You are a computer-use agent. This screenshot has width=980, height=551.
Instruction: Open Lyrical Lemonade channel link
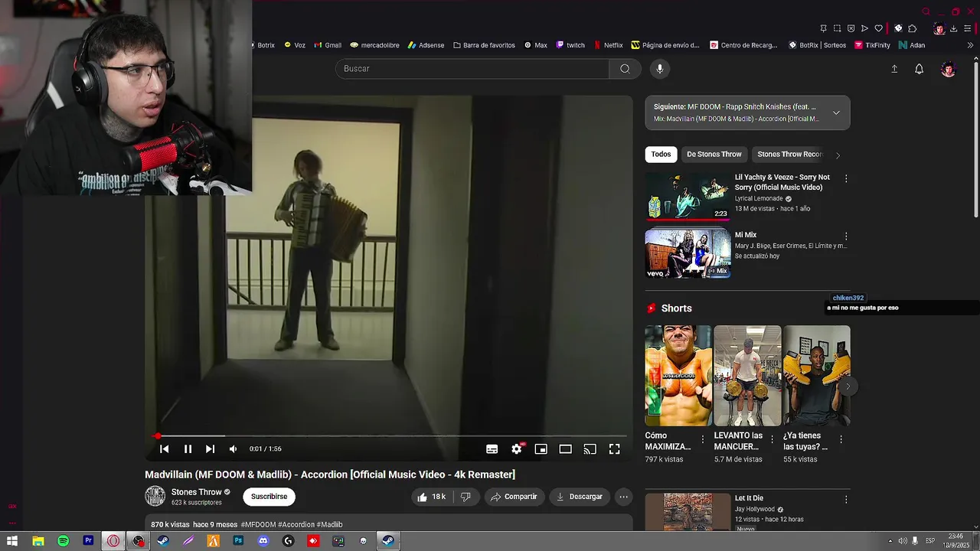pos(759,198)
